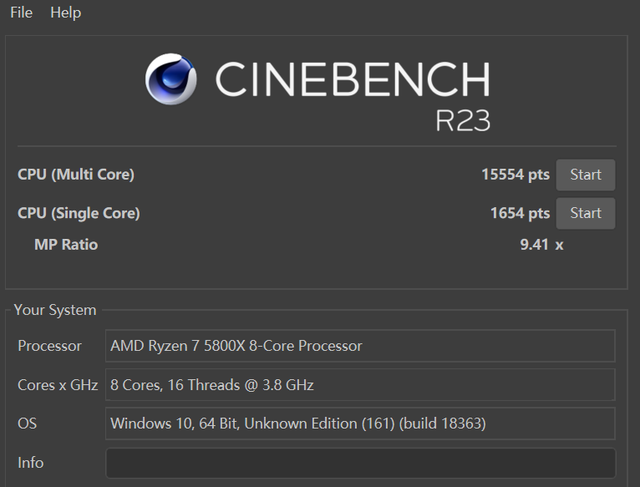640x487 pixels.
Task: Open the Help menu
Action: tap(65, 12)
